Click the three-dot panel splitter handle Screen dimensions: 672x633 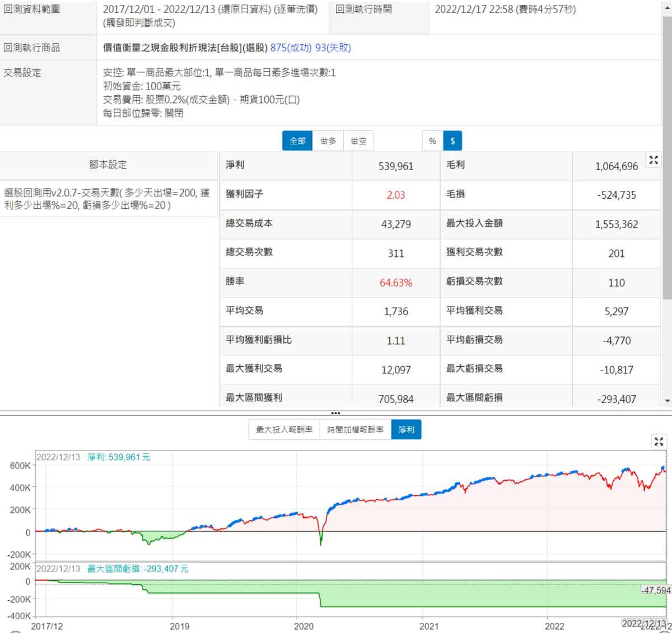(x=335, y=413)
